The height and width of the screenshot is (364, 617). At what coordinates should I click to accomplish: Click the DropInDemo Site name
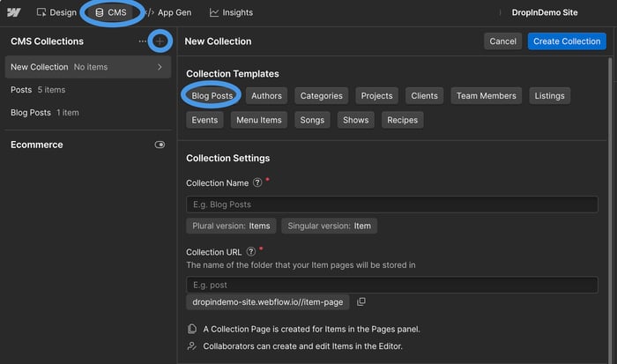545,12
